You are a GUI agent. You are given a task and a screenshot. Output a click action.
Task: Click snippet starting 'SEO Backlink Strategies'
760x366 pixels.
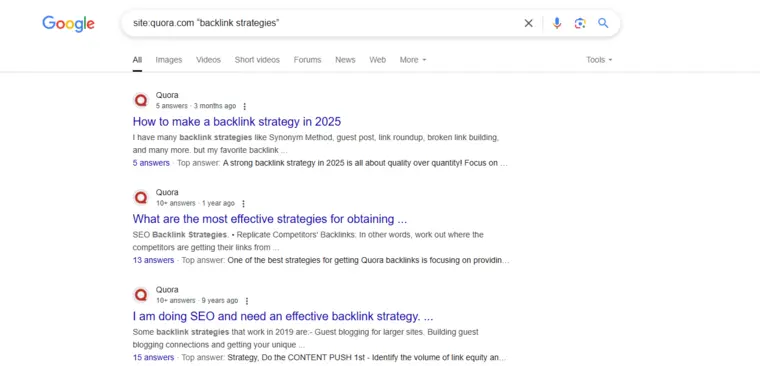(308, 241)
